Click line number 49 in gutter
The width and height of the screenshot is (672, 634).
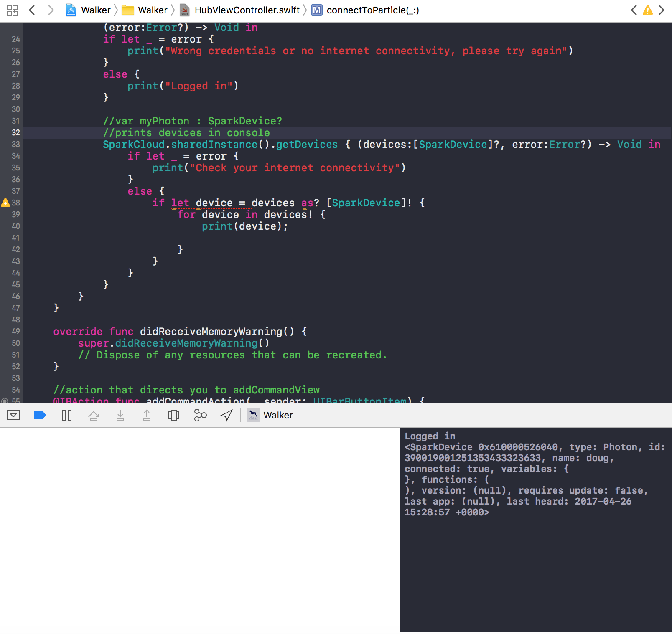pos(15,332)
